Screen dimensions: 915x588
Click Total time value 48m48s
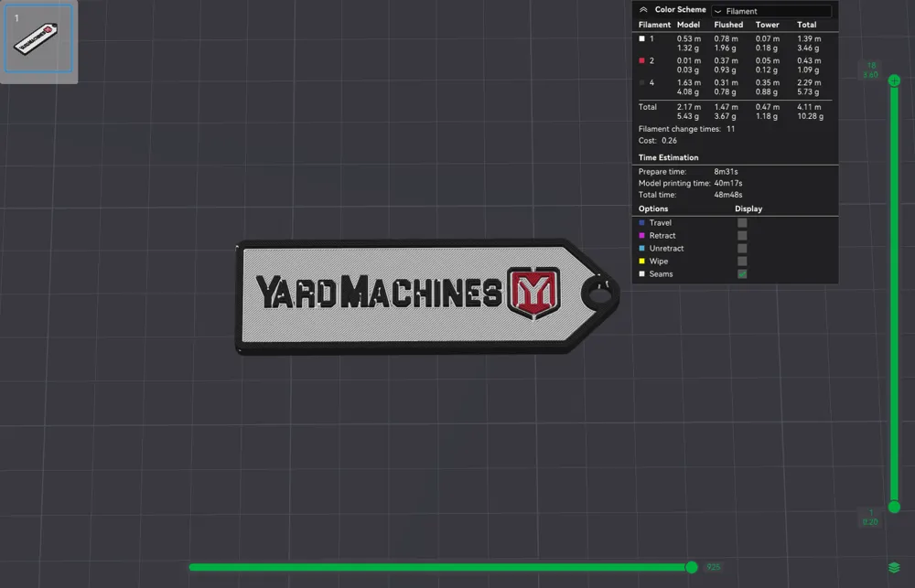(x=727, y=195)
